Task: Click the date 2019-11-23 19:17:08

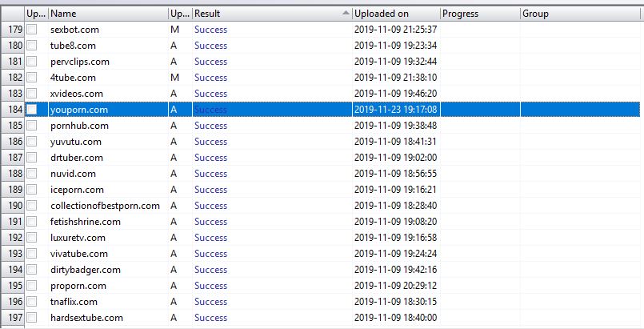Action: [x=395, y=110]
